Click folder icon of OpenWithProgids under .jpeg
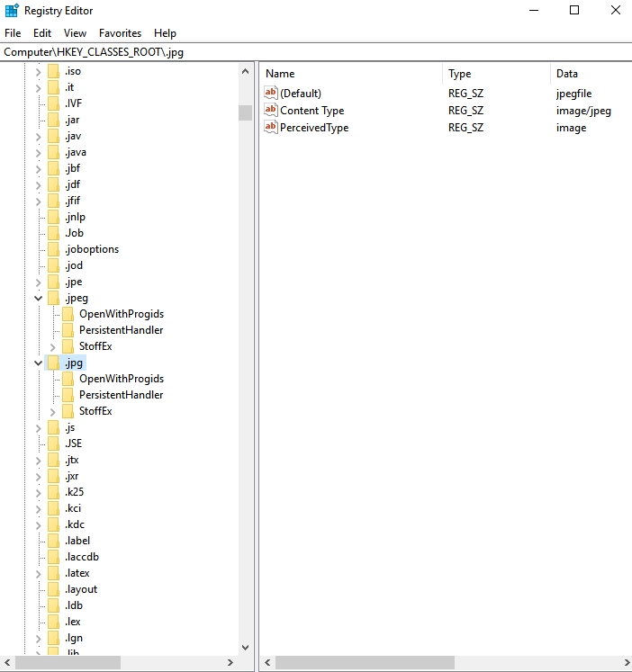This screenshot has width=632, height=672. coord(68,314)
